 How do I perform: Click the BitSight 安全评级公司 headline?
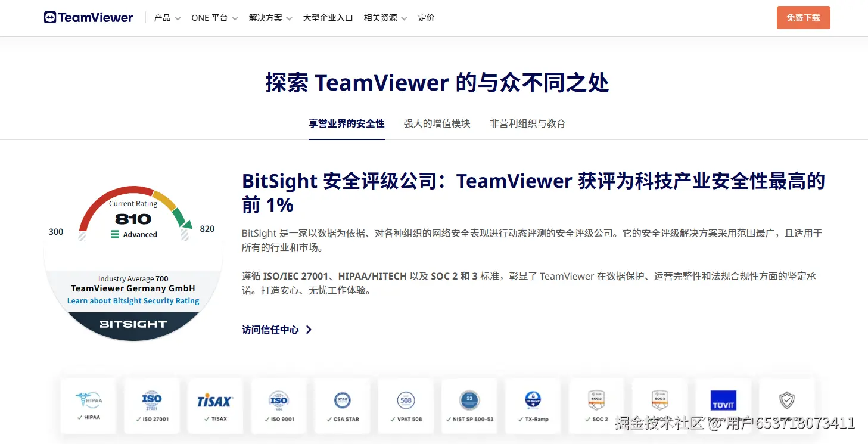click(x=533, y=192)
